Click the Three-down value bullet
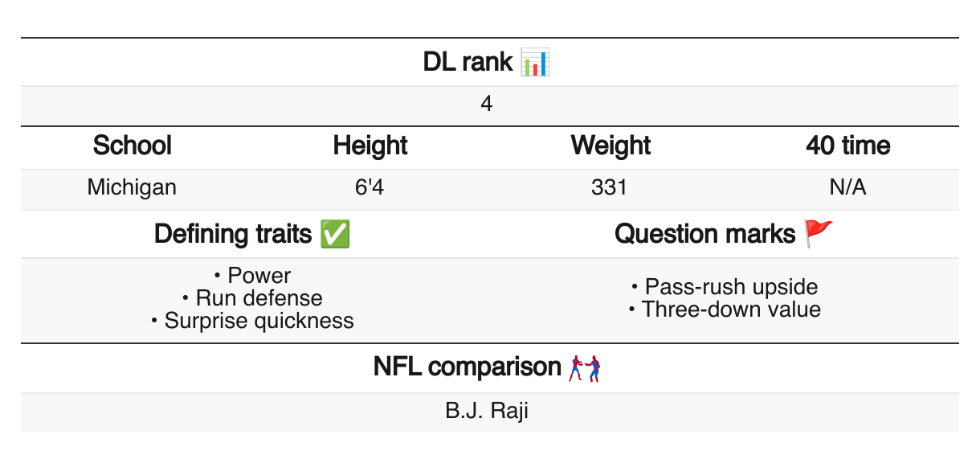This screenshot has width=980, height=455. coord(725,309)
